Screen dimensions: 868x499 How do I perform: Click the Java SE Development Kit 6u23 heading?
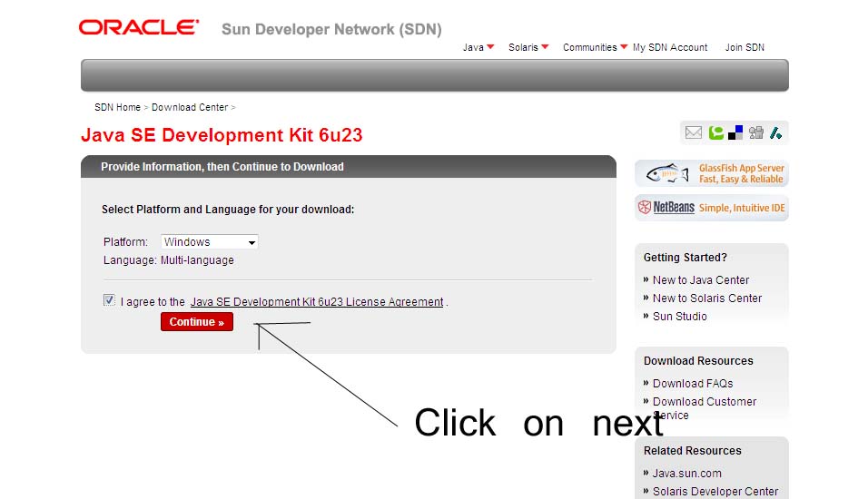[x=222, y=135]
